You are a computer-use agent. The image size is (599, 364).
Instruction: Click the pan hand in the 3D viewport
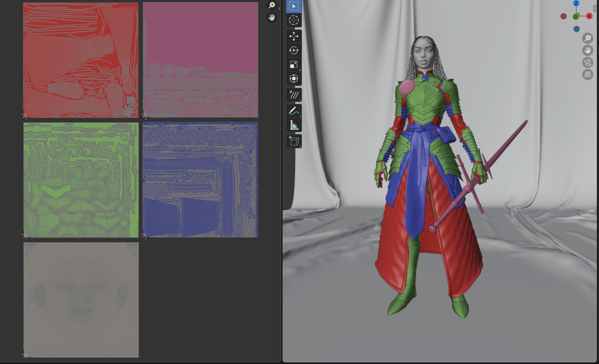pyautogui.click(x=588, y=50)
